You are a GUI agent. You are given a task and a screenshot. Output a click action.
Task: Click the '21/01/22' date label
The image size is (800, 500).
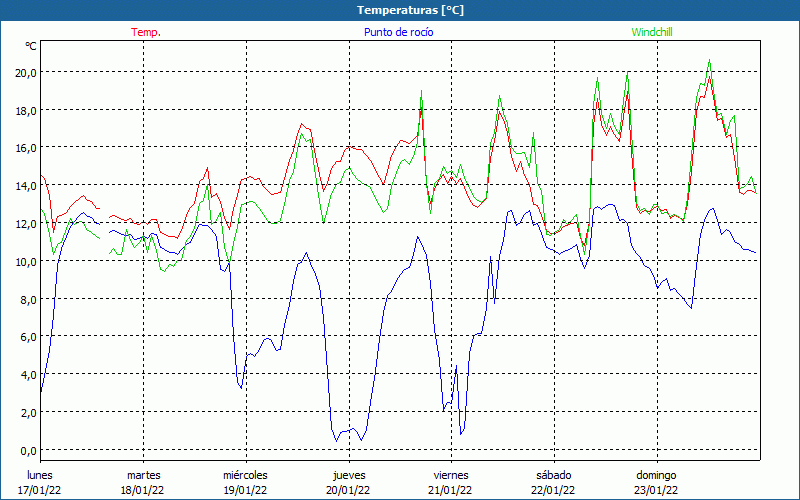tap(451, 490)
